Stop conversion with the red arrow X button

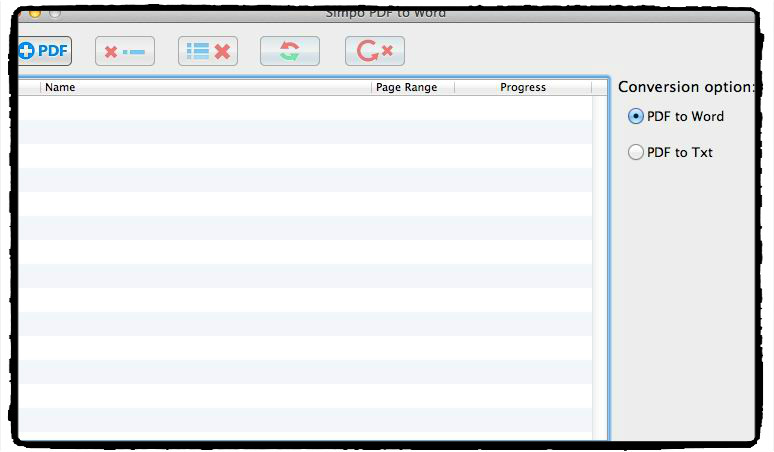(375, 51)
